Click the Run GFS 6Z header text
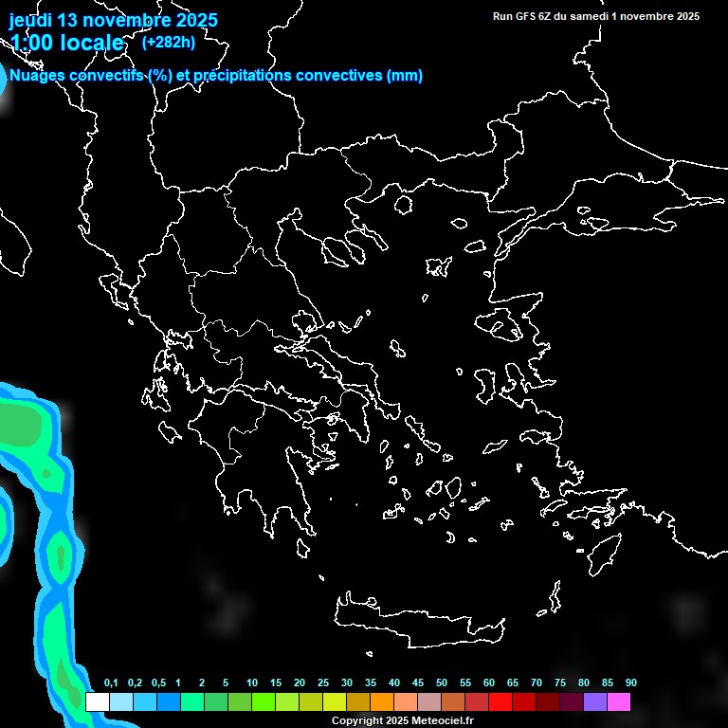Viewport: 728px width, 728px height. tap(596, 16)
